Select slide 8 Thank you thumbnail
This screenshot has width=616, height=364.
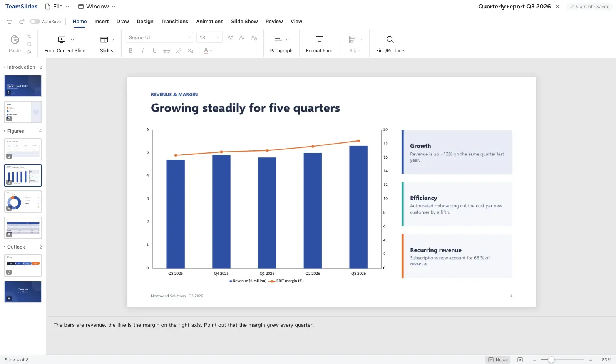pos(23,292)
